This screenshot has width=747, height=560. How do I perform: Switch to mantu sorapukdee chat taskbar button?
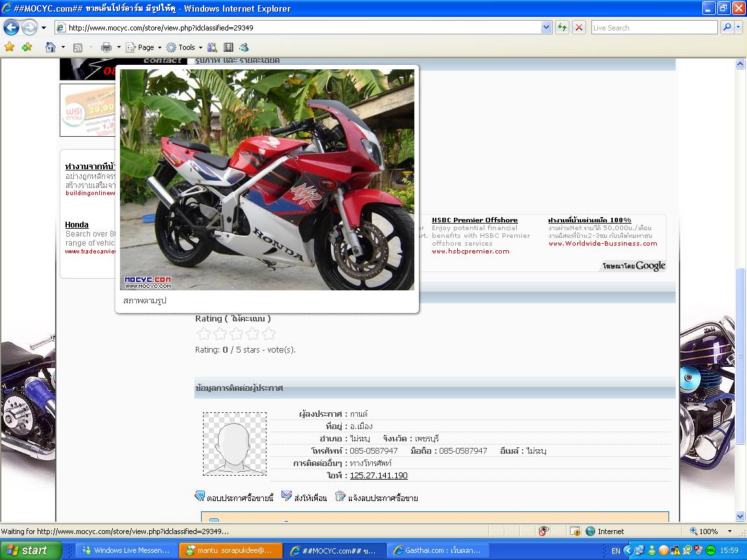(231, 550)
